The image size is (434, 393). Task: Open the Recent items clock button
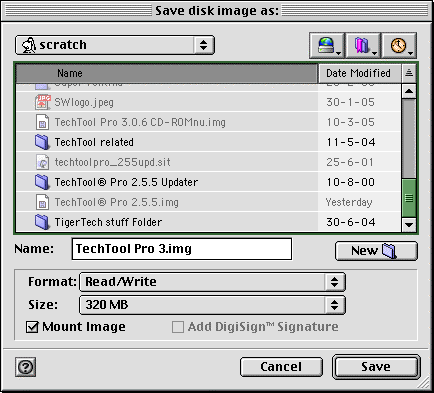coord(399,46)
